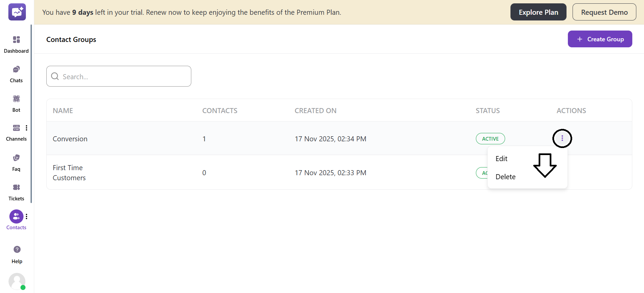The height and width of the screenshot is (293, 644).
Task: Open the Faq section
Action: coord(16,157)
